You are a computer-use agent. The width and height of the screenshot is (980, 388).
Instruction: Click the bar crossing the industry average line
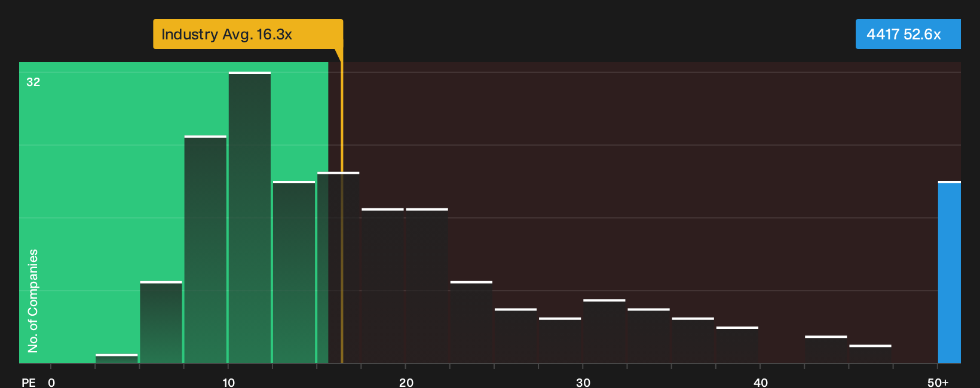pyautogui.click(x=338, y=267)
